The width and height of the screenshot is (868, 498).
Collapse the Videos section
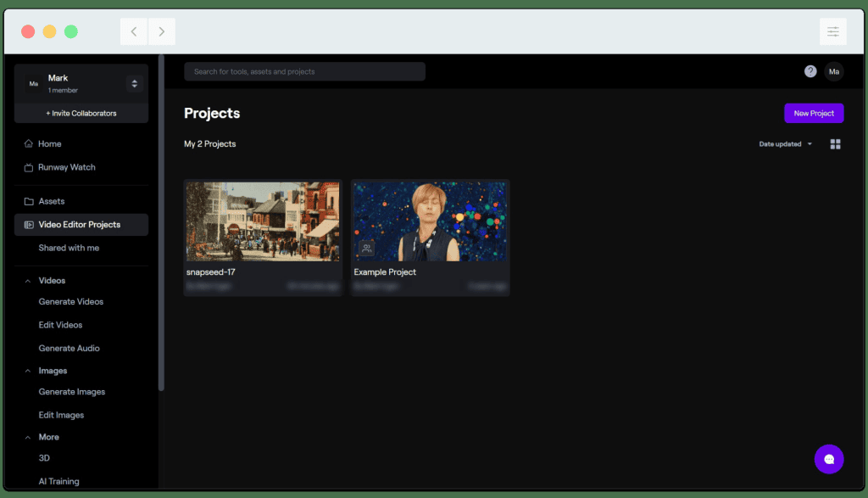(x=28, y=281)
